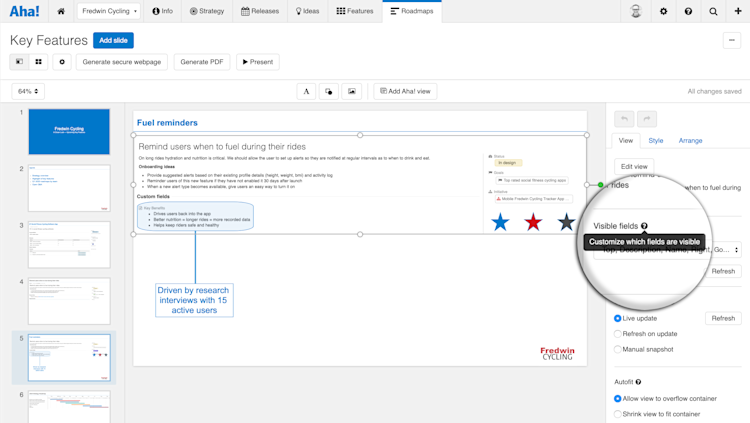Open the Visible fields dropdown
Image resolution: width=750 pixels, height=423 pixels.
667,250
